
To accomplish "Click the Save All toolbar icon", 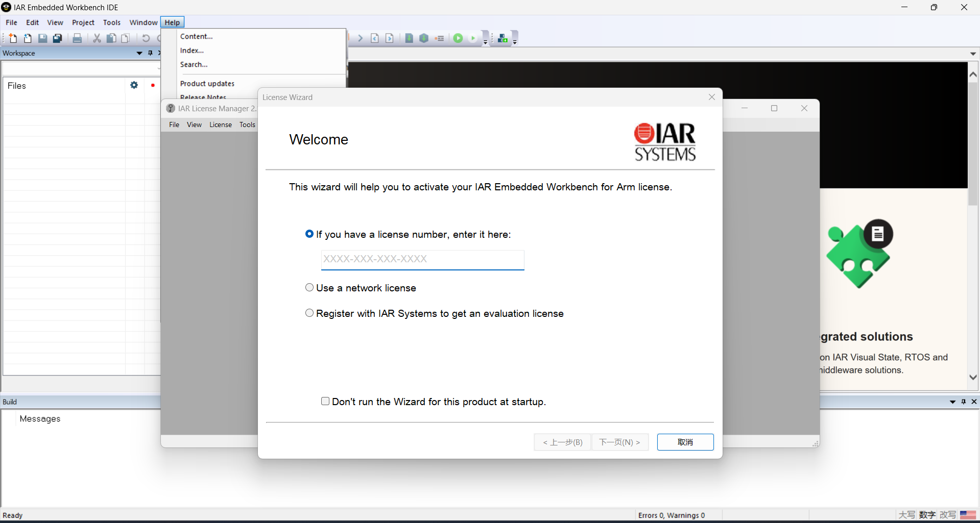I will [58, 38].
